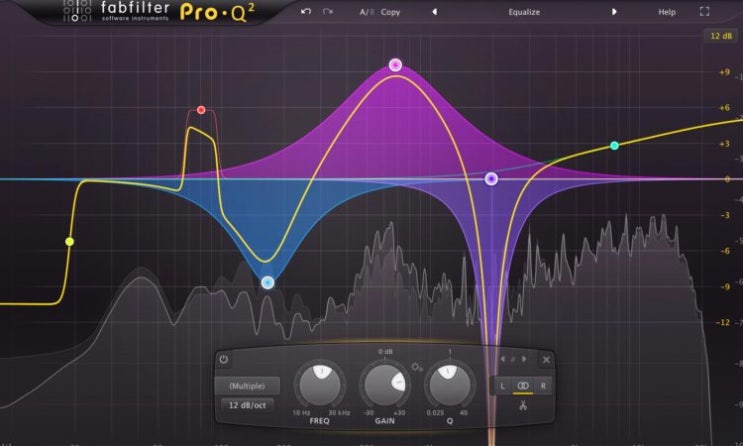Open the Help menu
743x446 pixels.
pos(667,12)
